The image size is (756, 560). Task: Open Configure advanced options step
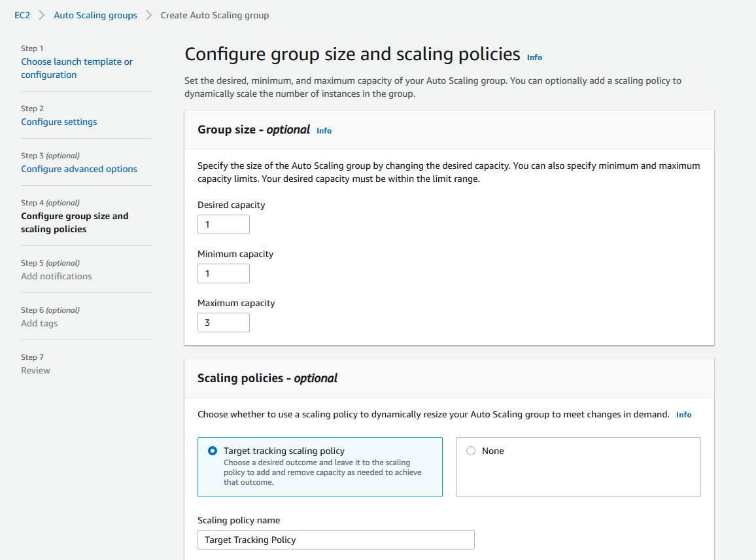point(79,169)
